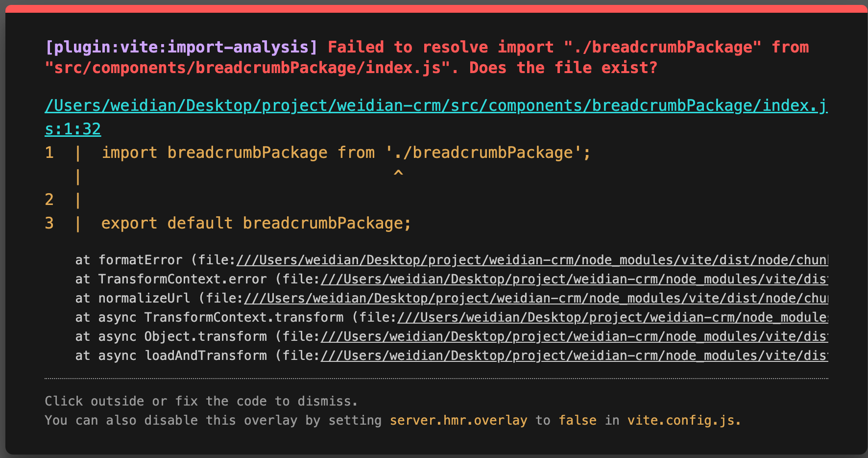The image size is (868, 458).
Task: Click the export default breadcrumbPackage code line
Action: 256,224
